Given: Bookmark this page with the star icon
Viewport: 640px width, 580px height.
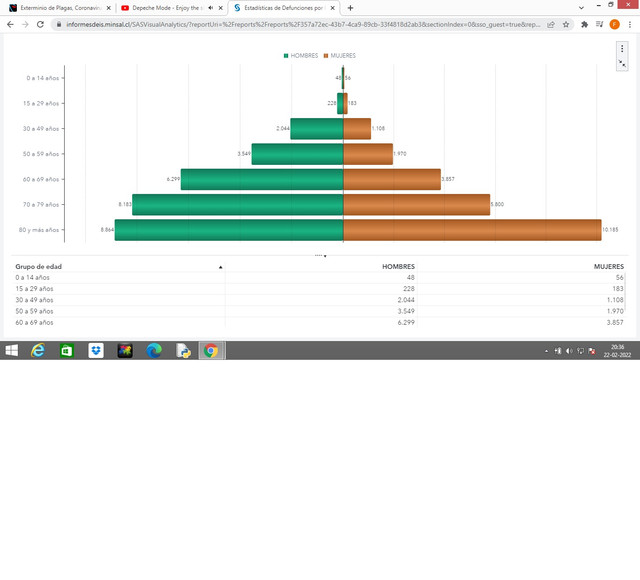Looking at the screenshot, I should (566, 24).
